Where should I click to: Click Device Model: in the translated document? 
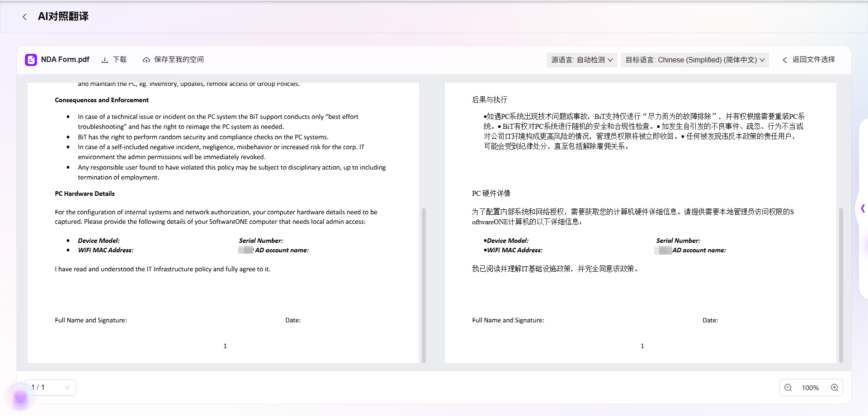(x=508, y=241)
